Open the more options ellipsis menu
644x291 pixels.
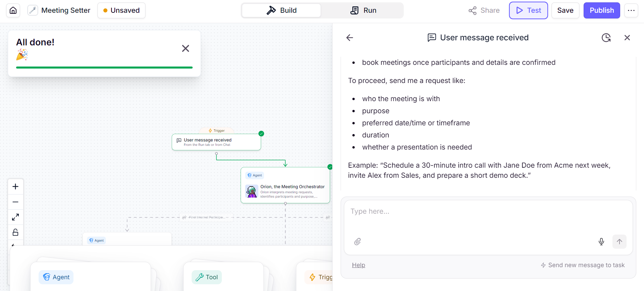(631, 10)
